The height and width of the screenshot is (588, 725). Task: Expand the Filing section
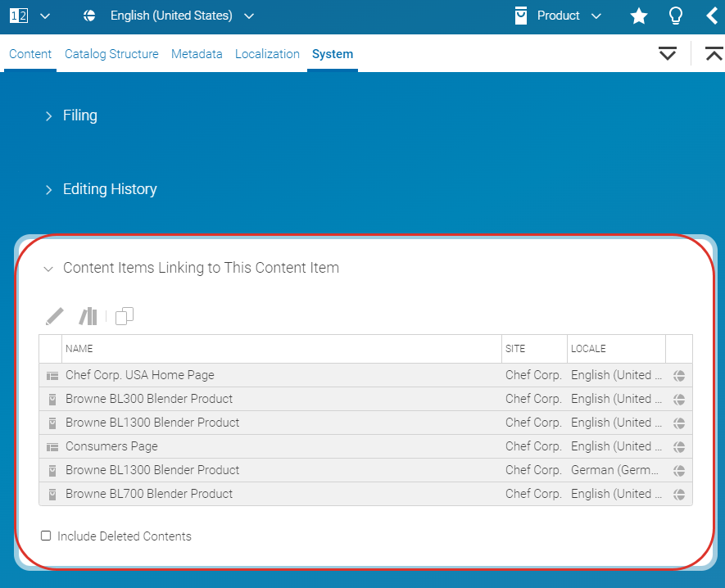coord(79,116)
